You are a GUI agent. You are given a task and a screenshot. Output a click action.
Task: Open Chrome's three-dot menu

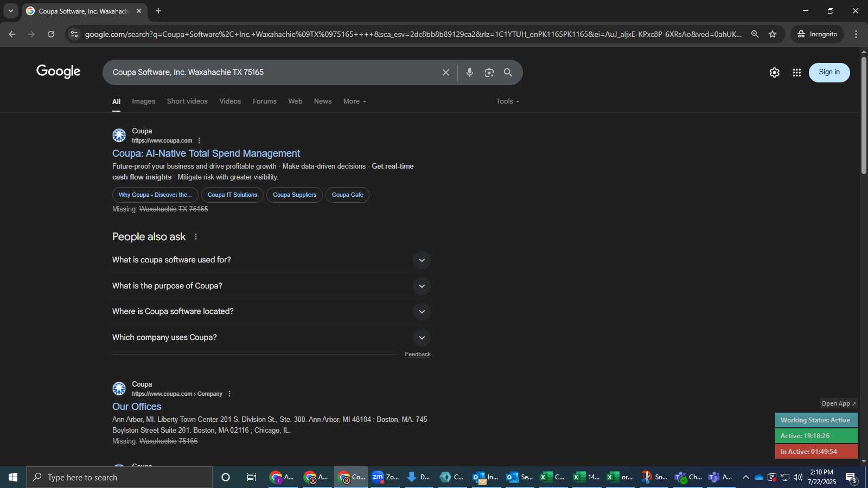click(856, 34)
